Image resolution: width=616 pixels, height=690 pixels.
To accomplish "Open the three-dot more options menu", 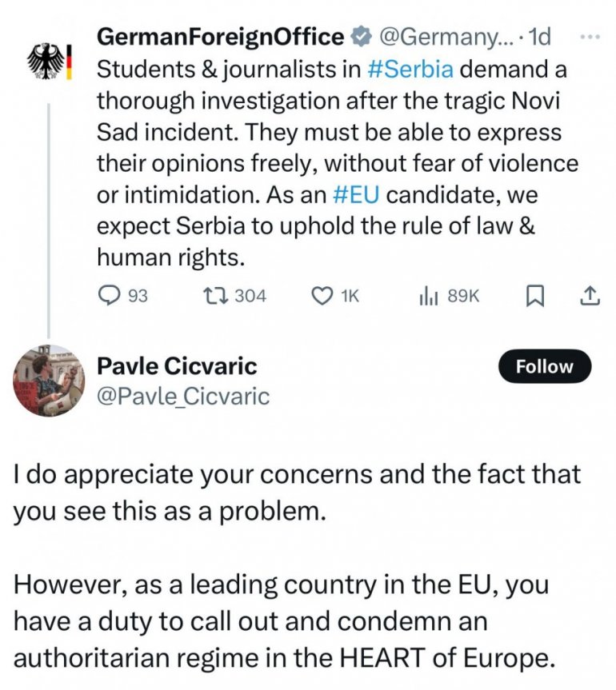I will (x=588, y=37).
